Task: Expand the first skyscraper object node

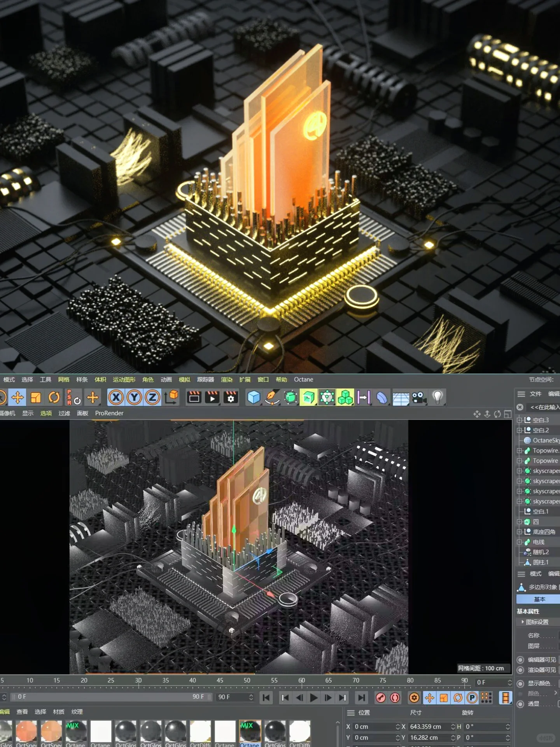Action: [x=519, y=471]
